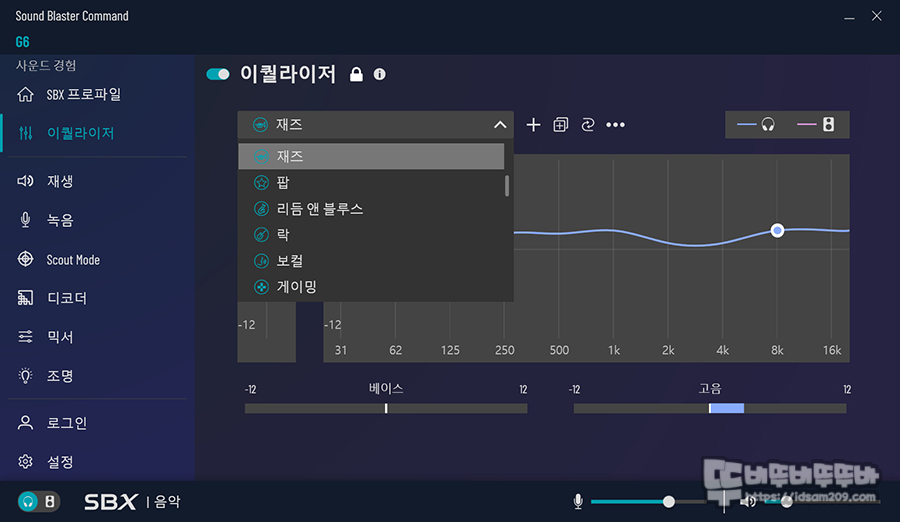Select the speaker EQ curve legend
Image resolution: width=900 pixels, height=522 pixels.
click(x=816, y=124)
